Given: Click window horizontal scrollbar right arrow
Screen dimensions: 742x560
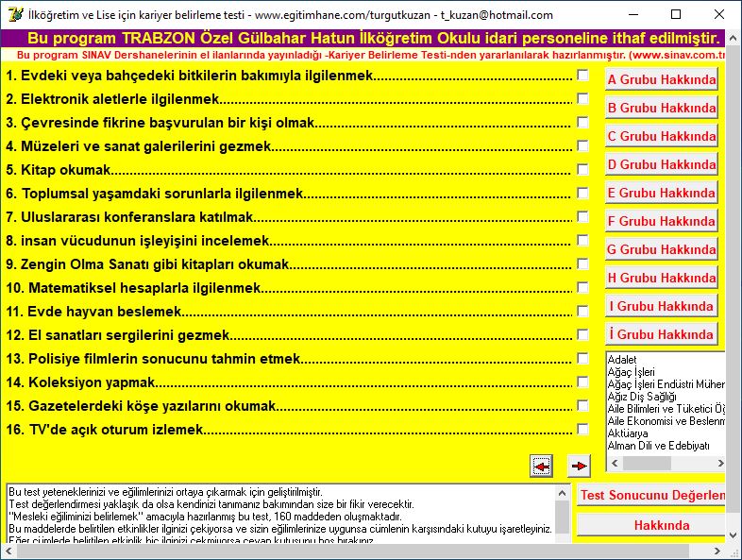Looking at the screenshot, I should pyautogui.click(x=717, y=551).
